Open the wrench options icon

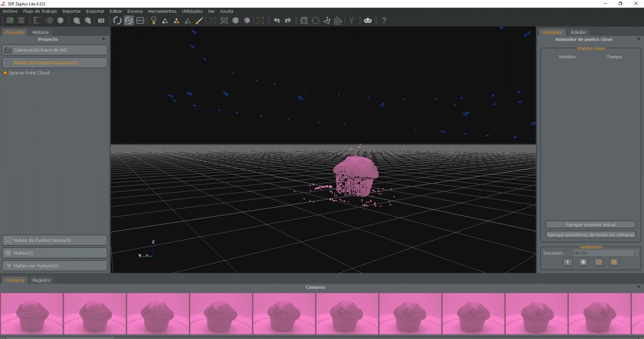point(352,21)
